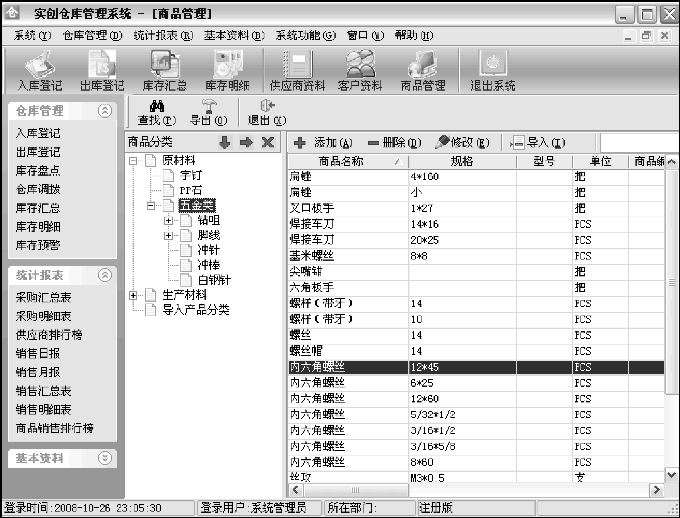Click 商品销售排行榜 link in sidebar

pyautogui.click(x=55, y=428)
